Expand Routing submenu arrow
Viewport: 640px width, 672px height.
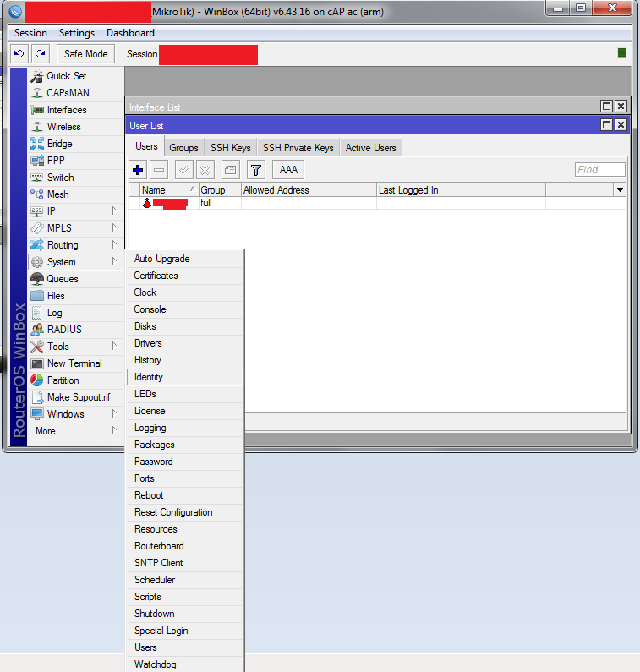(x=114, y=244)
